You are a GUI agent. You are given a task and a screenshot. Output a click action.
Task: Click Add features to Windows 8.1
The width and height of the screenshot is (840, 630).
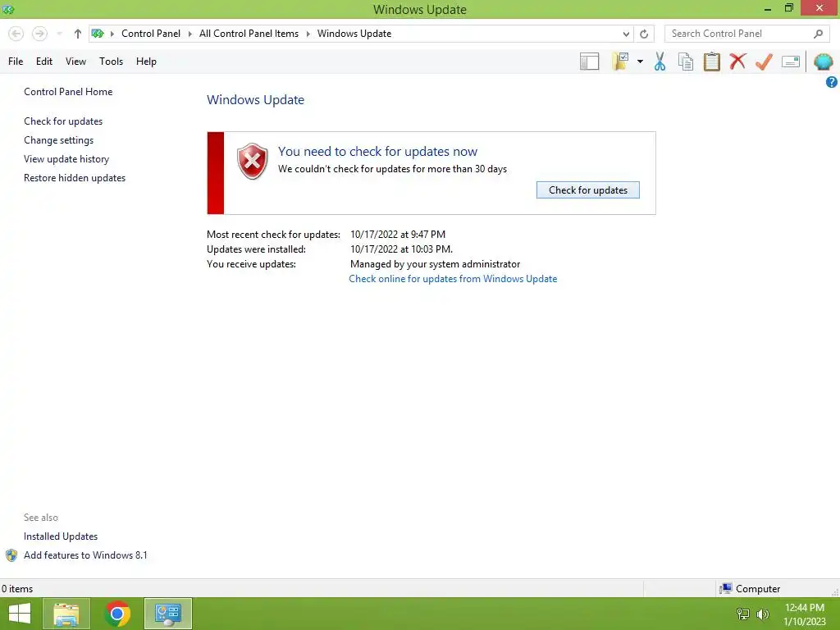point(85,555)
